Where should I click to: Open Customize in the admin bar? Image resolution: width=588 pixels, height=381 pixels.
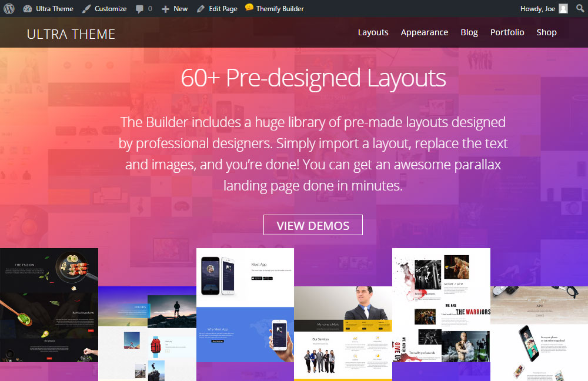coord(111,9)
